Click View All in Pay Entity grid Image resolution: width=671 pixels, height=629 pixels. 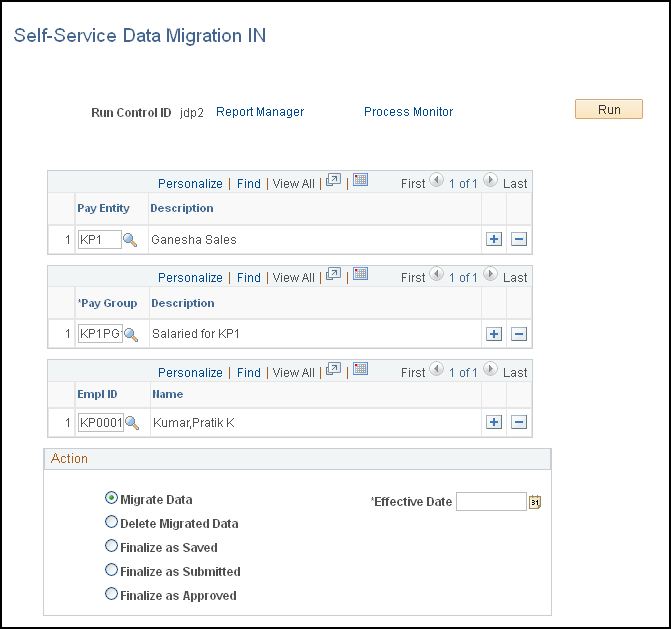pyautogui.click(x=293, y=184)
